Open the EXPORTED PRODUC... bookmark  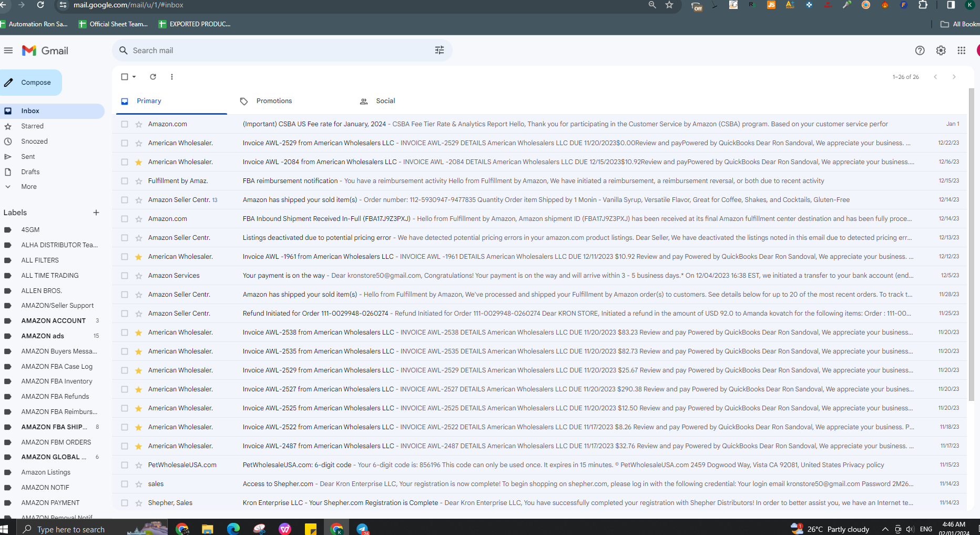point(195,24)
